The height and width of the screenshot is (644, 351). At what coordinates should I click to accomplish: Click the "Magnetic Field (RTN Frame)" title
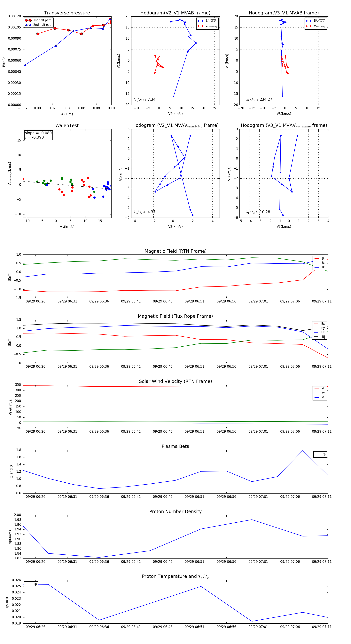coord(175,251)
